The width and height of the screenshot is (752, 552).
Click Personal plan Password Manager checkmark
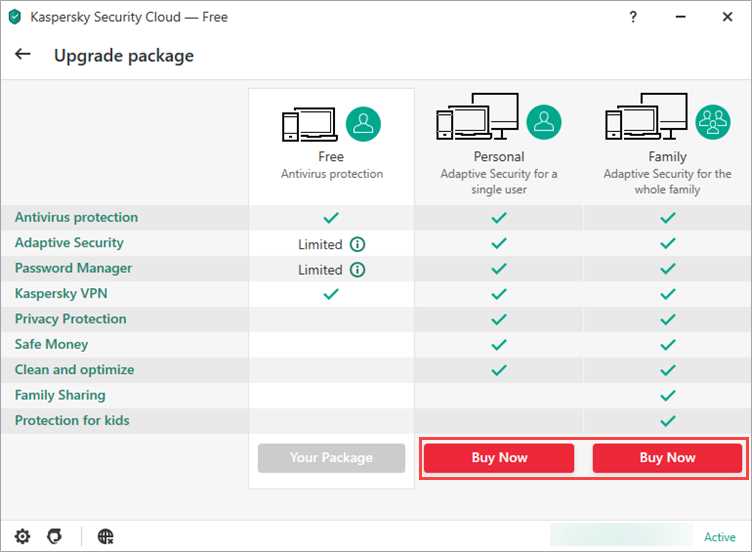(499, 269)
